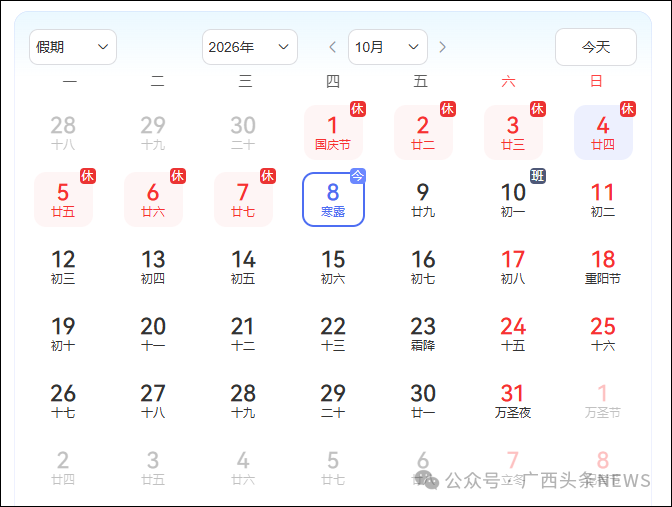Select October 24 十五
Image resolution: width=672 pixels, height=507 pixels.
pos(513,333)
